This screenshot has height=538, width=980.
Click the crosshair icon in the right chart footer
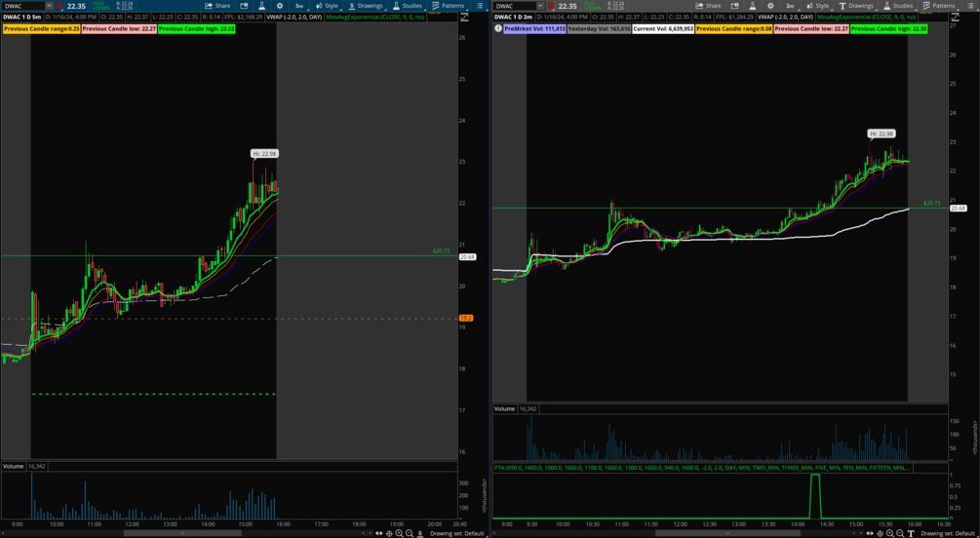point(880,533)
